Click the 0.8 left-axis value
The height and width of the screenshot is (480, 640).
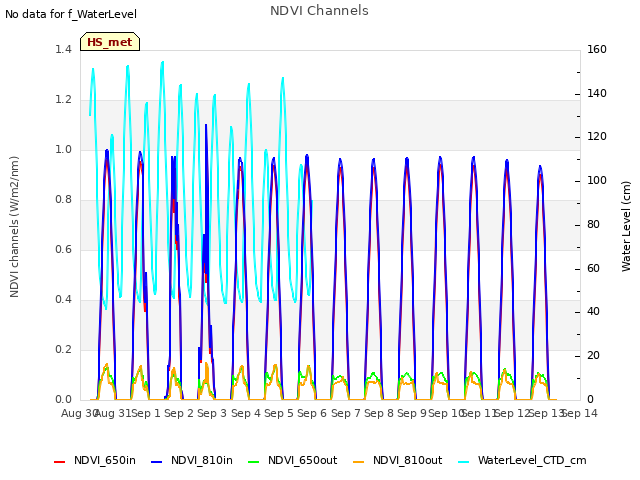[x=63, y=199]
